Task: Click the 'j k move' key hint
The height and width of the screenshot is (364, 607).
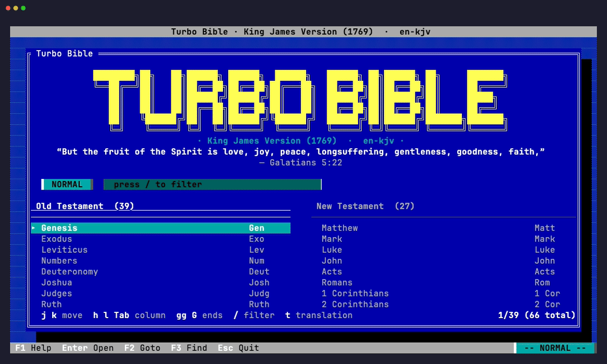Action: pyautogui.click(x=62, y=315)
